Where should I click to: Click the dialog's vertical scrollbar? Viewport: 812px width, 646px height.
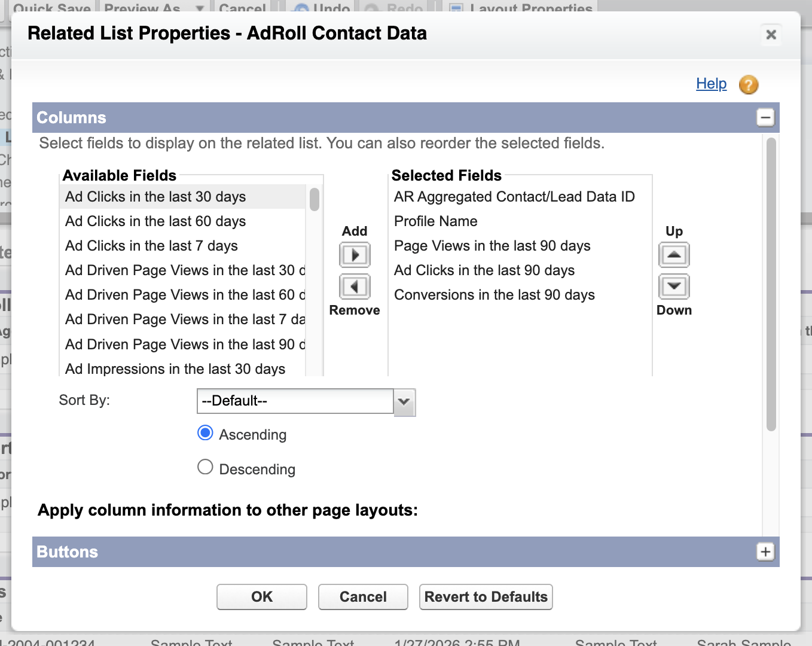point(771,284)
